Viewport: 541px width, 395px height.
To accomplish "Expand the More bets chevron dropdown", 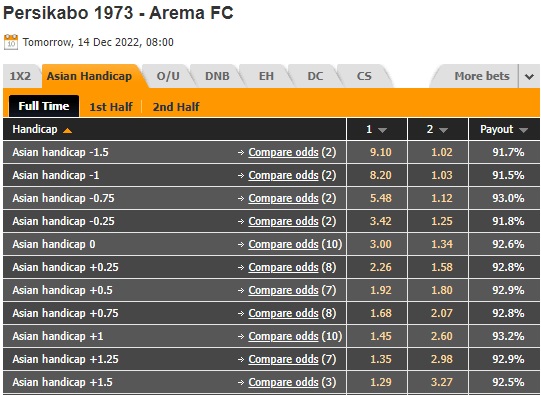I will click(529, 76).
